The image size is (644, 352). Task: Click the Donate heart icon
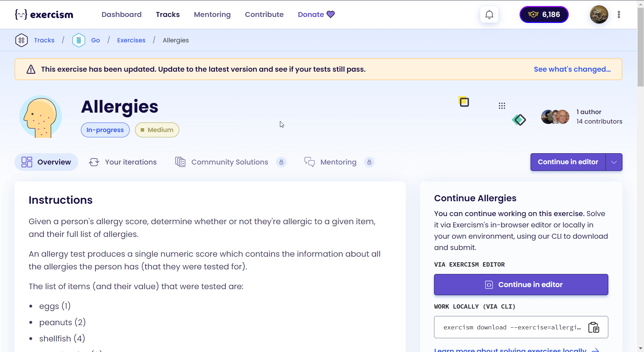pyautogui.click(x=330, y=14)
